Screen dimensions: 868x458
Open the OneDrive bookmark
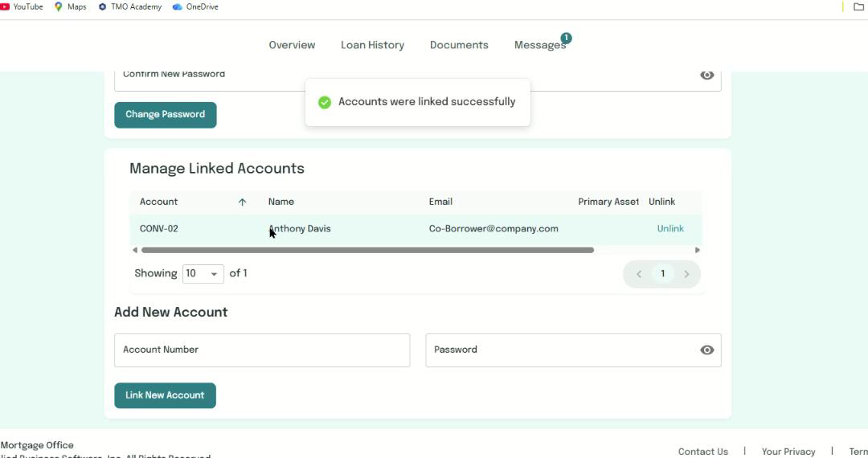[x=195, y=6]
